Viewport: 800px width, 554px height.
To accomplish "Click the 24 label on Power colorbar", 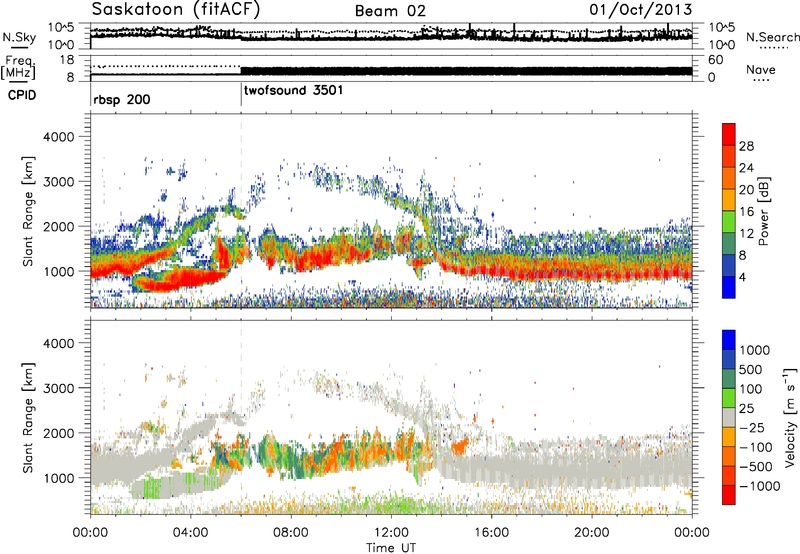I will click(746, 168).
